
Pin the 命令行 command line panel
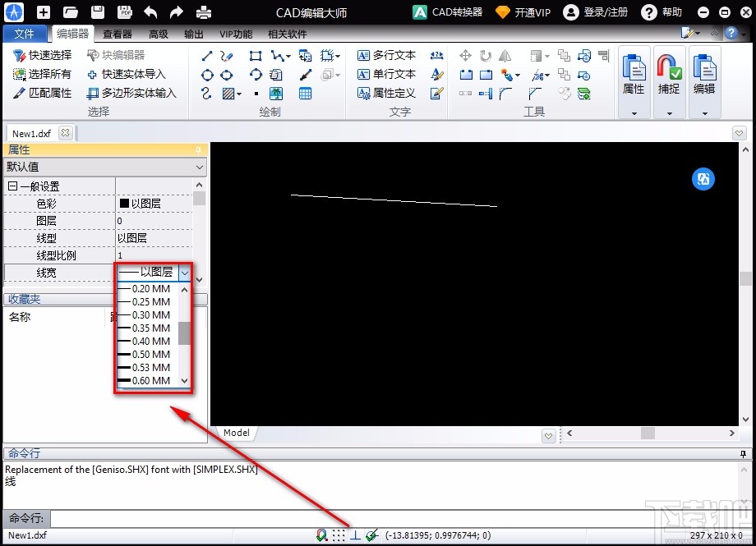click(x=743, y=453)
